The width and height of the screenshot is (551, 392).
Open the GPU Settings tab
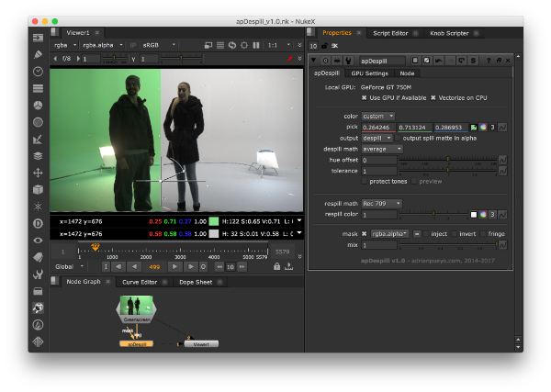(x=370, y=73)
